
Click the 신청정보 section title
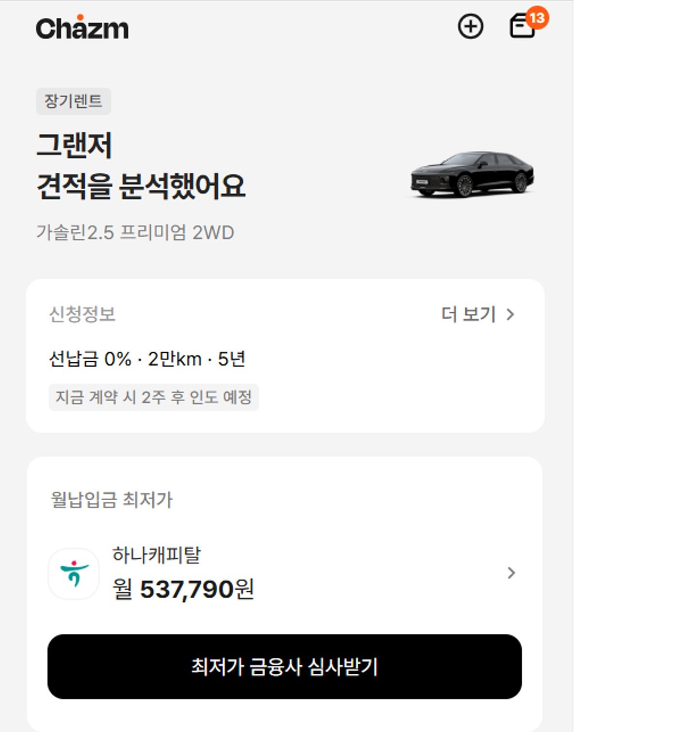click(82, 314)
